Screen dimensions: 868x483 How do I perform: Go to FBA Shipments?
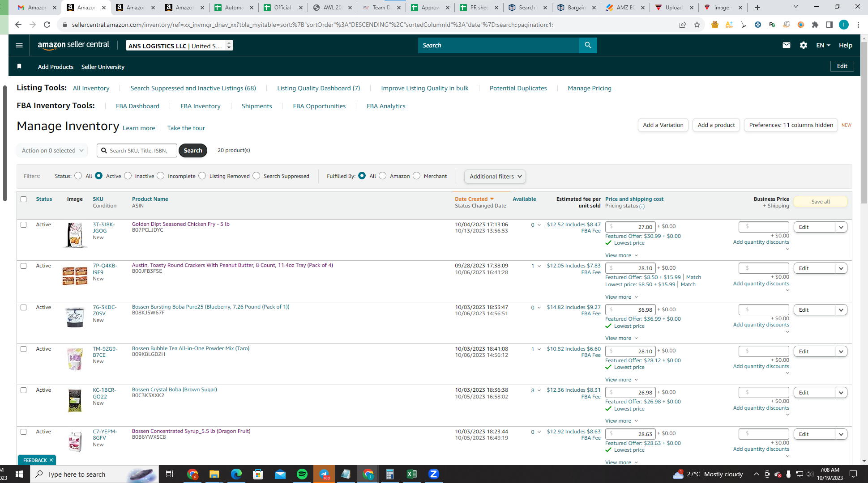point(257,106)
